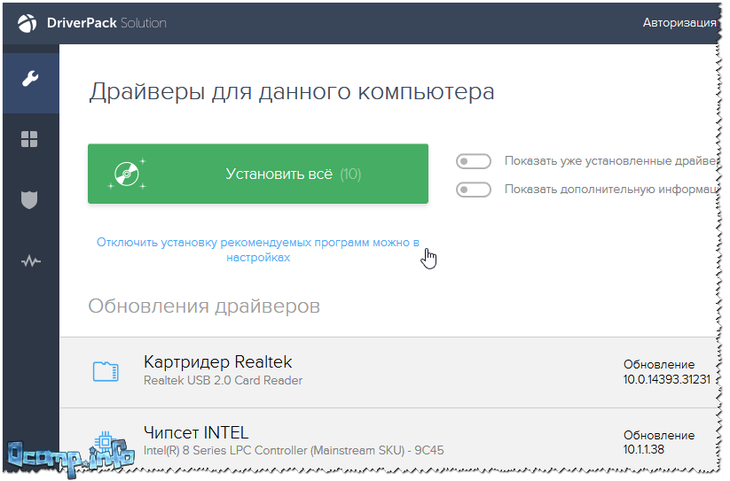Click the disc icon on the install button

127,174
